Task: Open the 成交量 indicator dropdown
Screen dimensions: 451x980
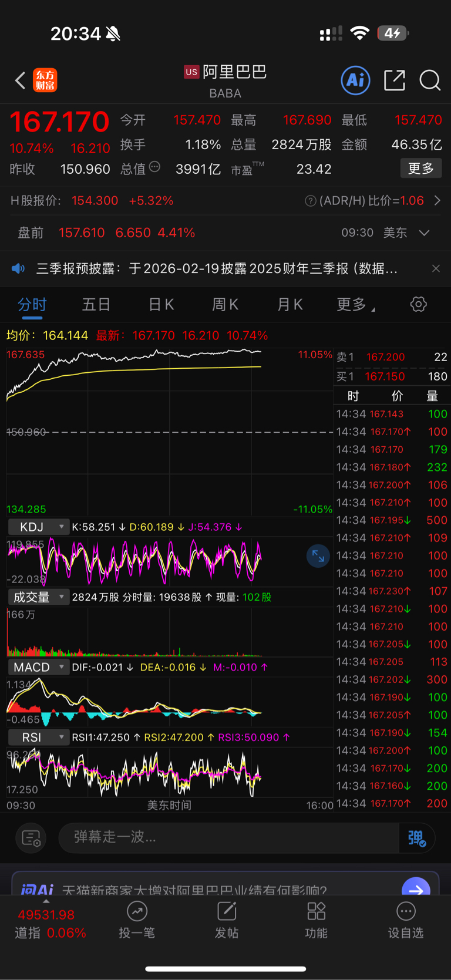Action: [x=38, y=597]
